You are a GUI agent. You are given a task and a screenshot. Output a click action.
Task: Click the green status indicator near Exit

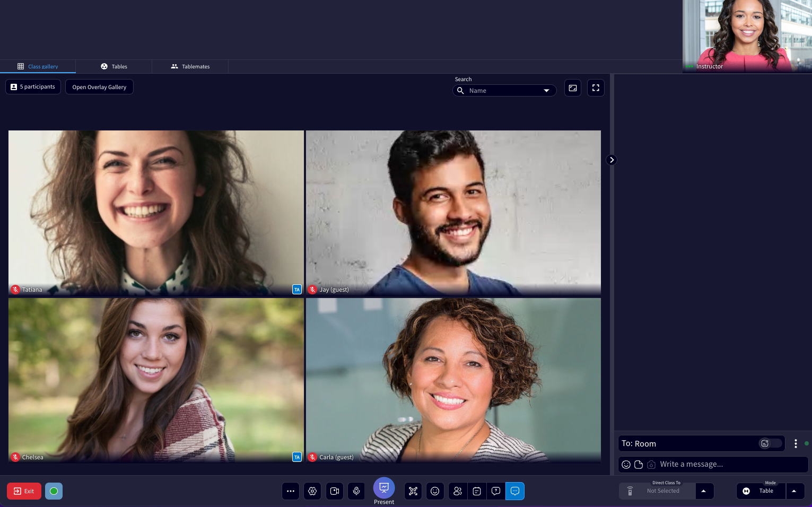[54, 491]
